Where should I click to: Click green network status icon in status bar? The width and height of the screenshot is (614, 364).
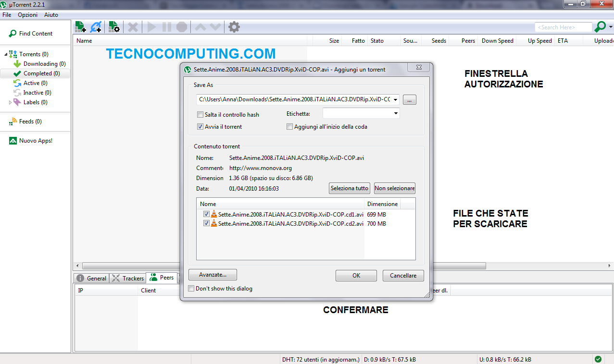(x=598, y=359)
